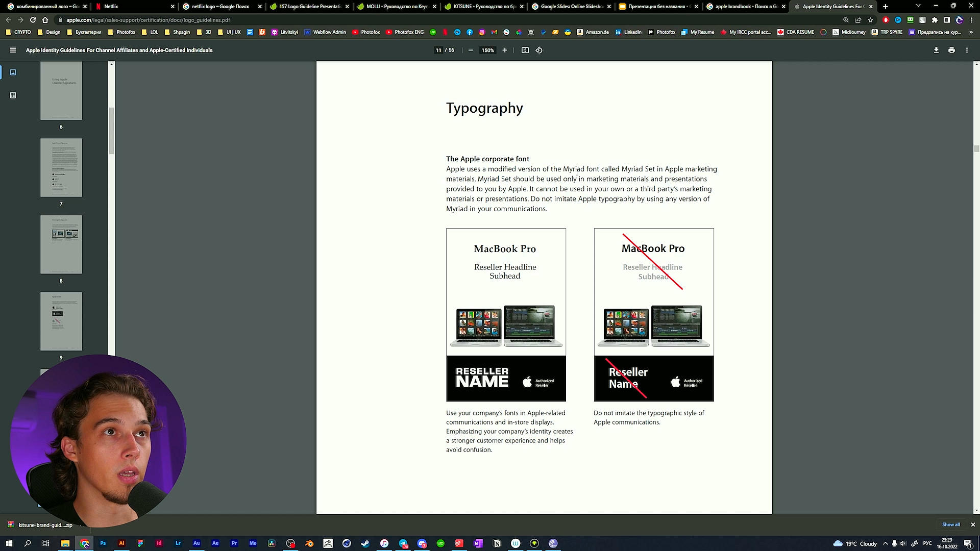Open the kitsune-brand-guide zip download
The image size is (980, 551).
tap(41, 525)
